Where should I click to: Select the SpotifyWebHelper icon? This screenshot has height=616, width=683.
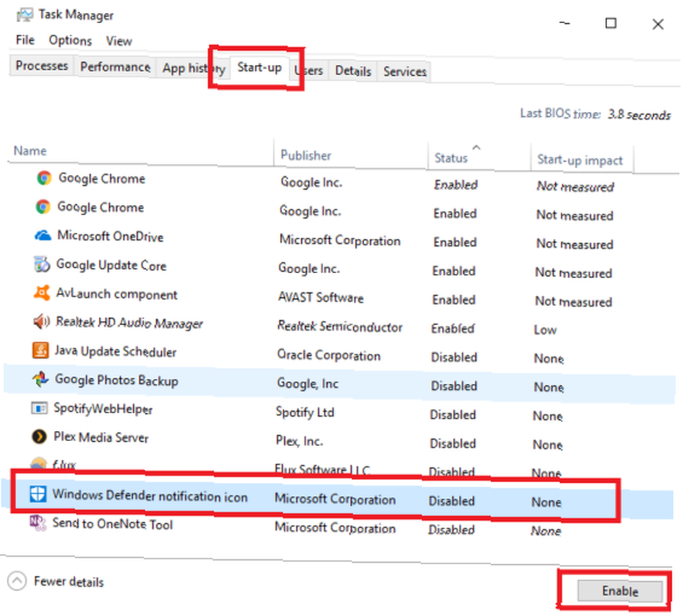coord(39,408)
